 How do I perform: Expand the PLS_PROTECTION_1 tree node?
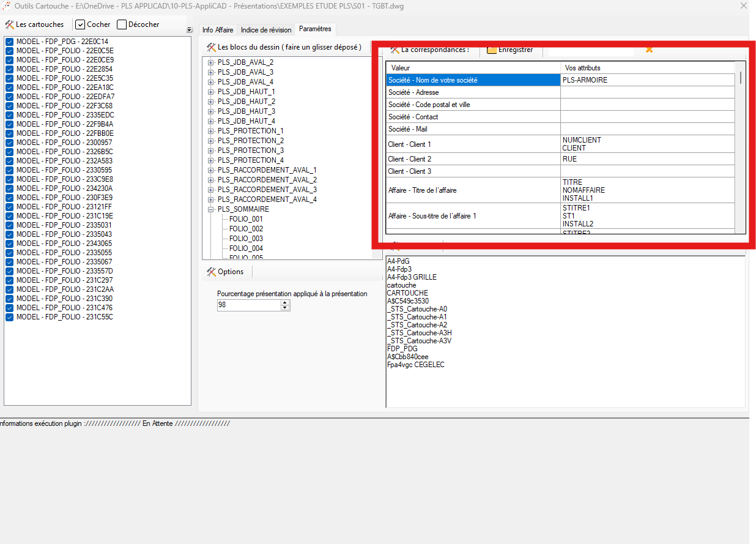coord(211,131)
